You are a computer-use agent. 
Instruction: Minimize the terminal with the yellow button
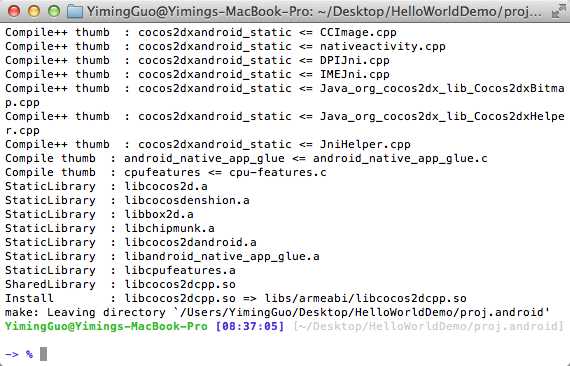tap(34, 11)
